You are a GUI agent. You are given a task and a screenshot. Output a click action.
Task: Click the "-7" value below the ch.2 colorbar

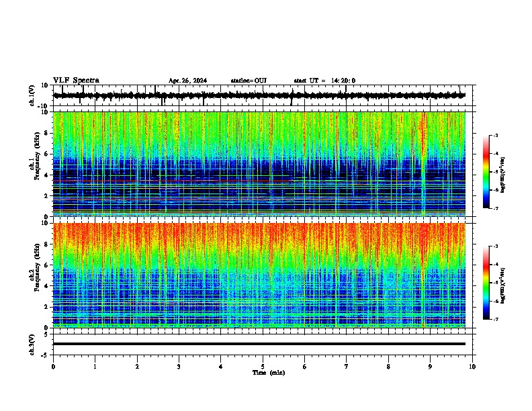click(x=495, y=319)
